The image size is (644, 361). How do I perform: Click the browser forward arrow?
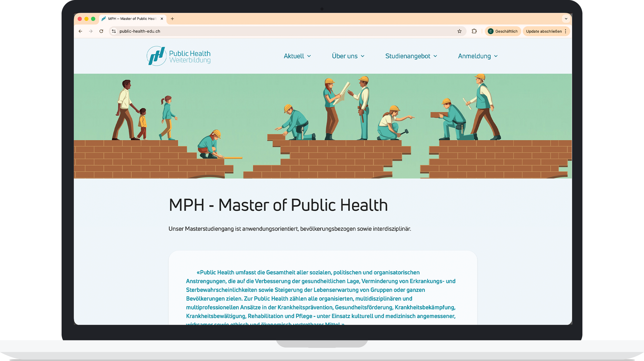click(x=91, y=31)
